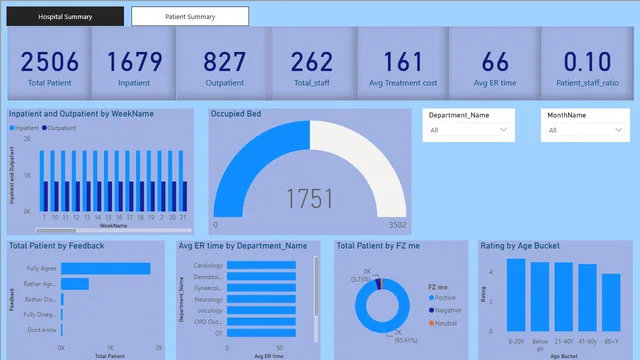The width and height of the screenshot is (640, 360).
Task: Select the 60+Y rating bar
Action: coord(611,302)
